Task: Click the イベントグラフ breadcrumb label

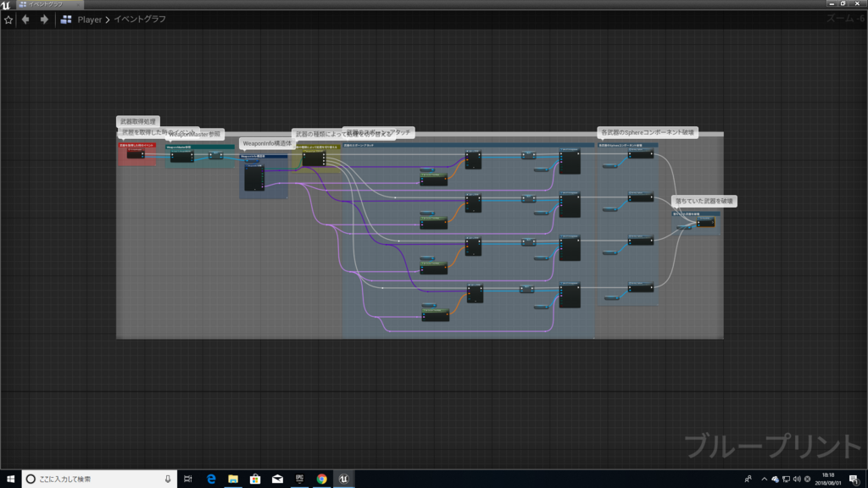Action: [140, 19]
